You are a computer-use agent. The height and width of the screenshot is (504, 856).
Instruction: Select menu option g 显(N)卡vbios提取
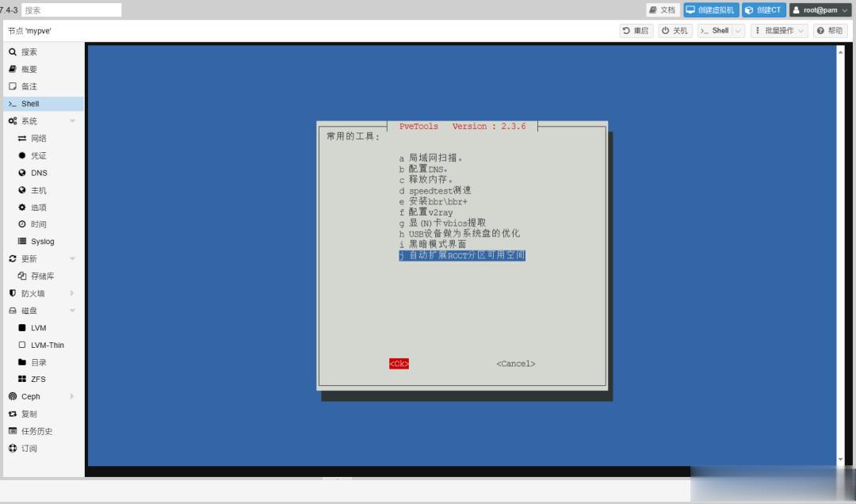tap(442, 222)
